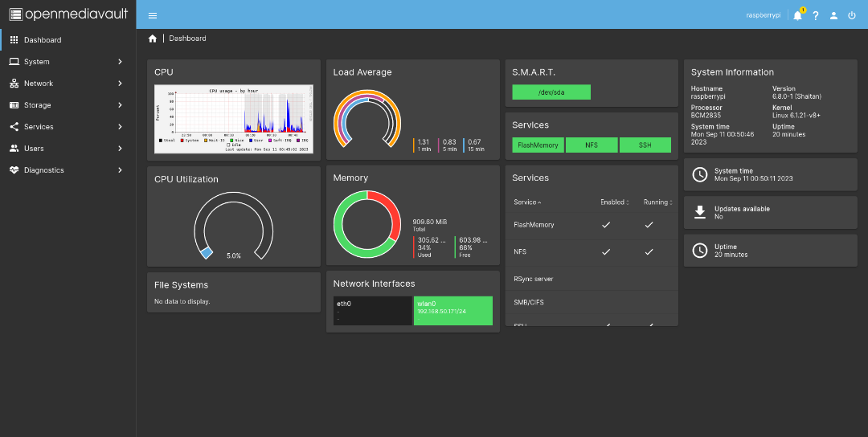
Task: Click the FlashMemory enabled checkmark
Action: click(606, 225)
